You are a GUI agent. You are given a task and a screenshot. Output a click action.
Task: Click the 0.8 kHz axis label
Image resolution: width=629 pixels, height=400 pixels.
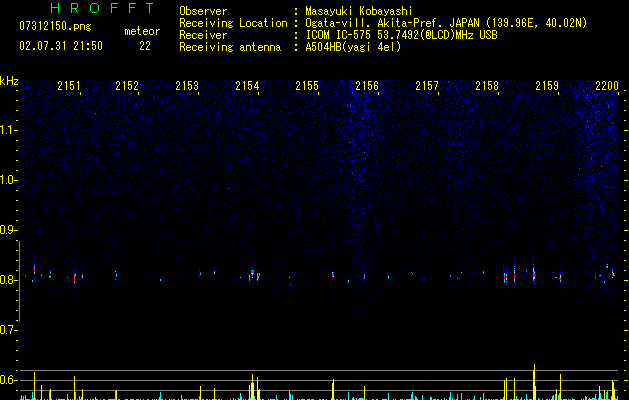pyautogui.click(x=8, y=280)
